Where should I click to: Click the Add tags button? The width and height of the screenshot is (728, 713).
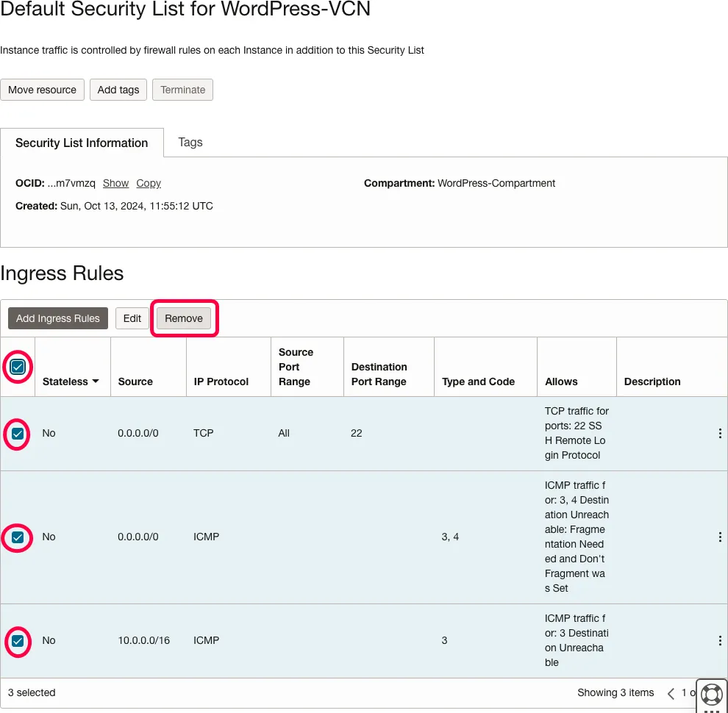[118, 90]
